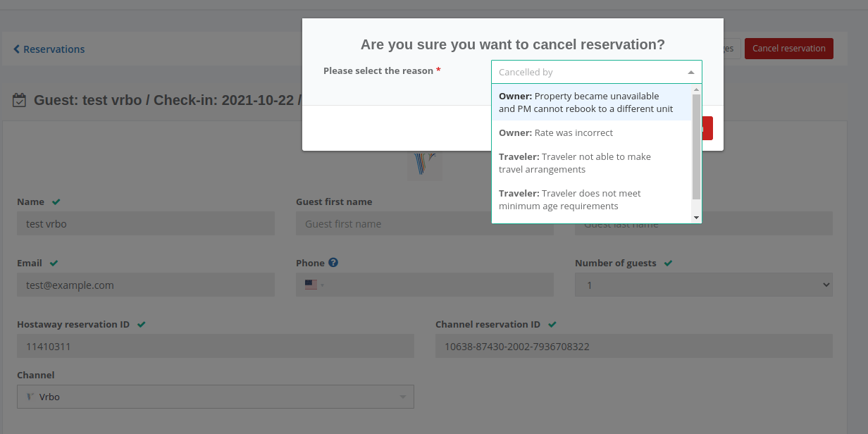Select "Traveler: Traveler not able to make travel arrangements"
The height and width of the screenshot is (434, 868).
[x=574, y=163]
